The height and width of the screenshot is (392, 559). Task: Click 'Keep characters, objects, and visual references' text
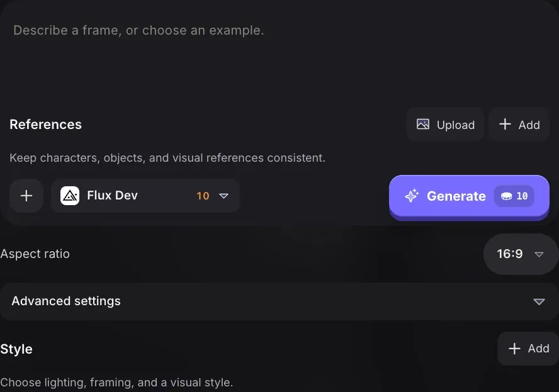pyautogui.click(x=137, y=158)
